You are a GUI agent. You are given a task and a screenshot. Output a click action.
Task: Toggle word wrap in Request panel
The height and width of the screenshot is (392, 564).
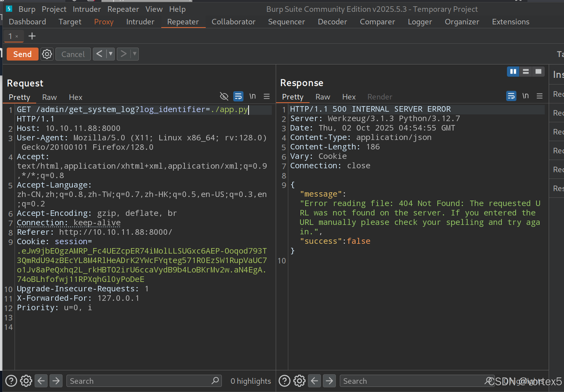click(238, 96)
